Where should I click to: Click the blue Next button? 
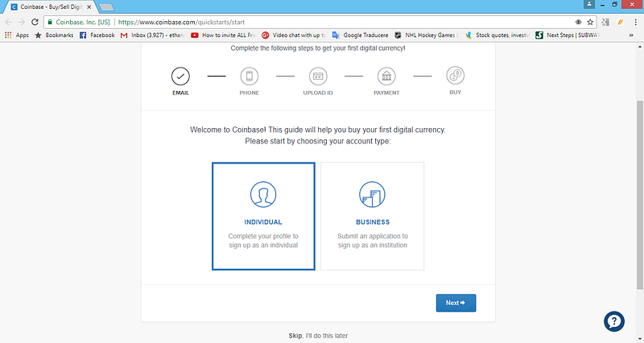tap(456, 303)
